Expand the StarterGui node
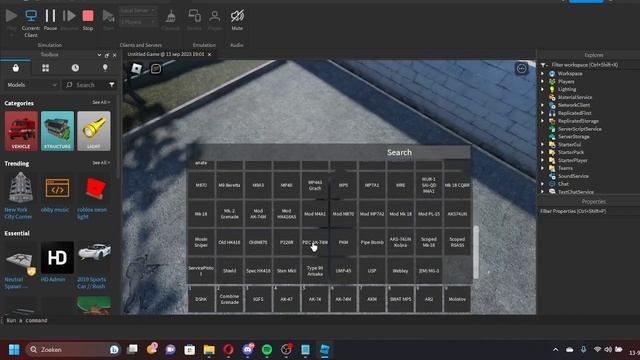 (542, 144)
